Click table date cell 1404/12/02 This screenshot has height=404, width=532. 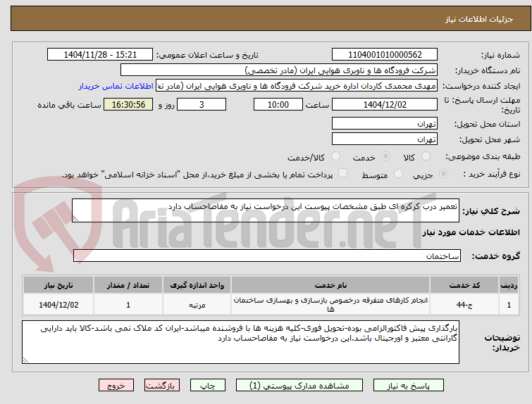(58, 305)
